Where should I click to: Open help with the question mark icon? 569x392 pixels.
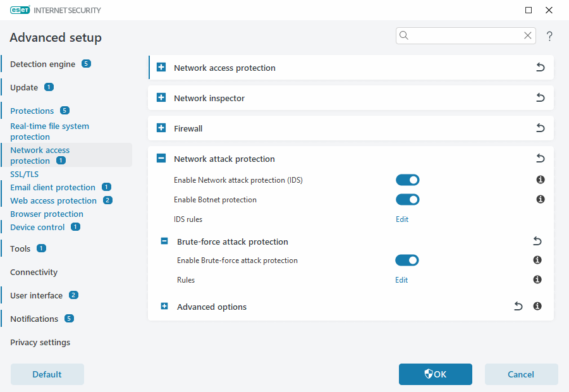[549, 36]
